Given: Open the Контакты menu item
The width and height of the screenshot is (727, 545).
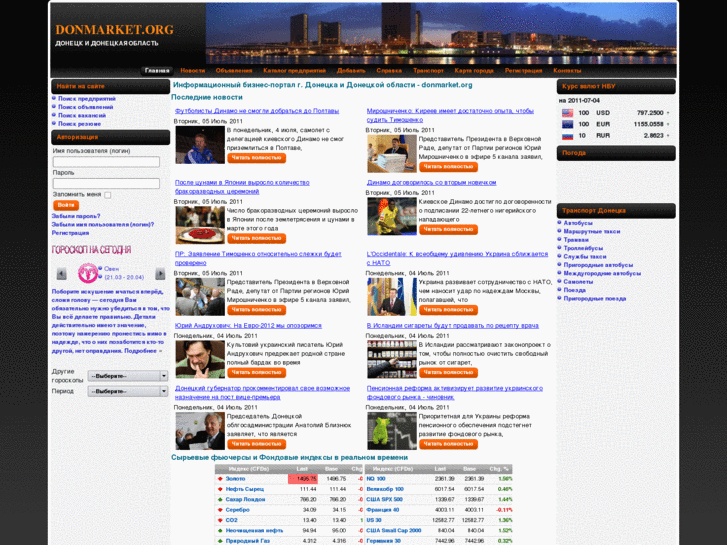Looking at the screenshot, I should tap(567, 71).
